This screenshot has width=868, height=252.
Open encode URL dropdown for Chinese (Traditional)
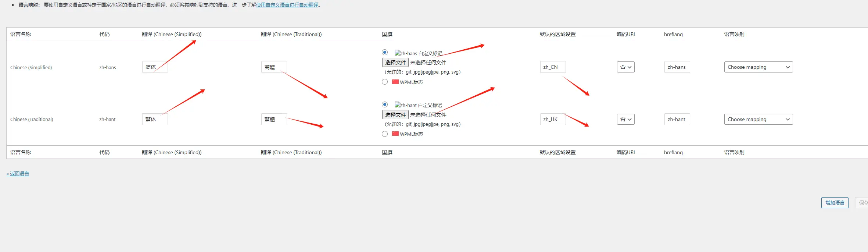(x=626, y=119)
